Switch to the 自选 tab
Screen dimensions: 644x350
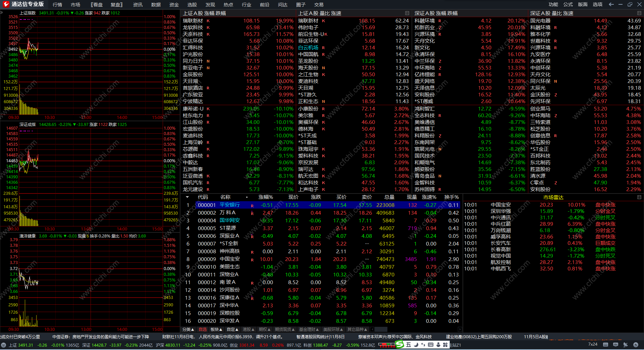pyautogui.click(x=203, y=330)
